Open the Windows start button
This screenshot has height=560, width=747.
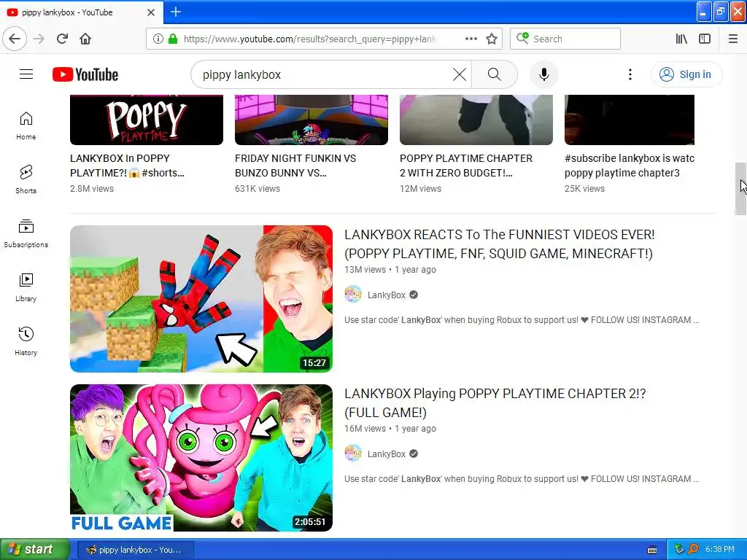point(34,549)
